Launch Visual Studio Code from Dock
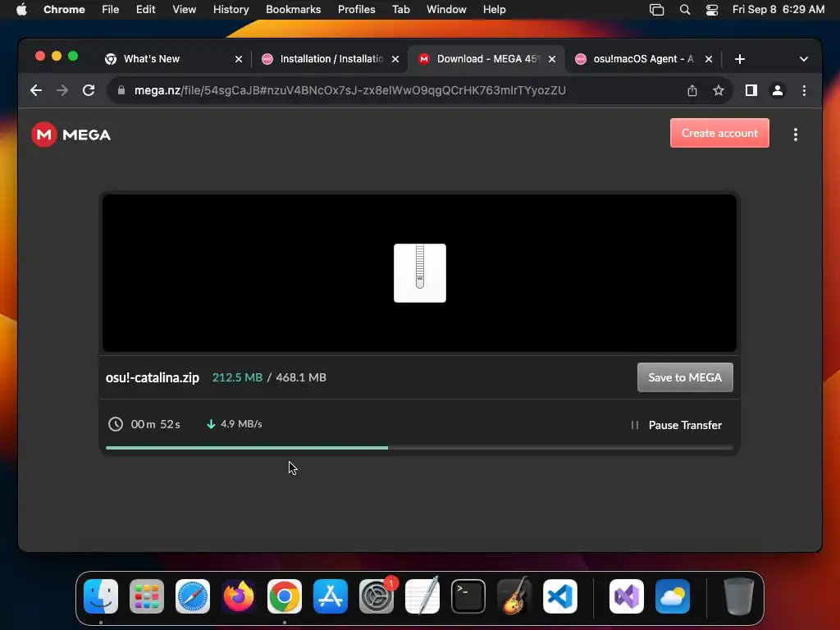Image resolution: width=840 pixels, height=630 pixels. pyautogui.click(x=559, y=596)
